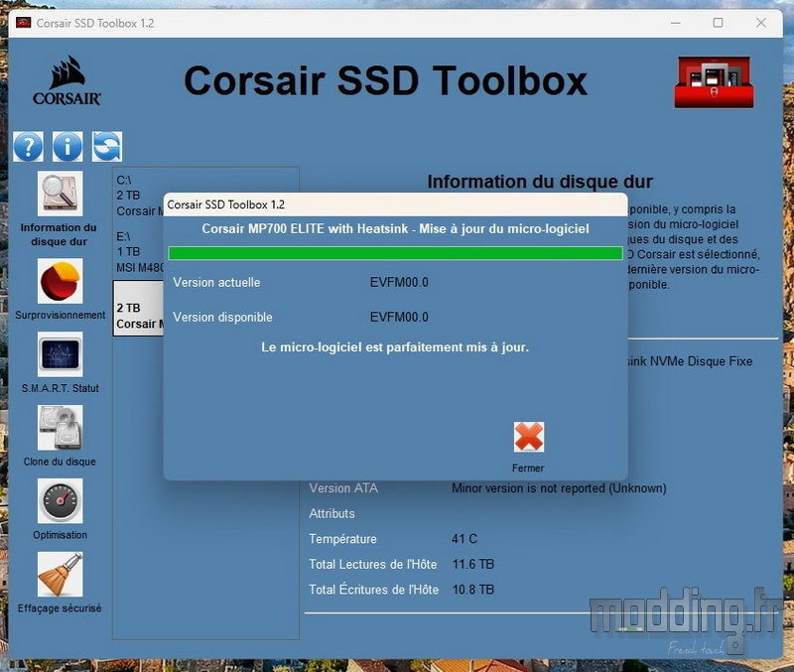Select the E:\ 1 TB MSI drive
794x672 pixels.
pyautogui.click(x=139, y=252)
